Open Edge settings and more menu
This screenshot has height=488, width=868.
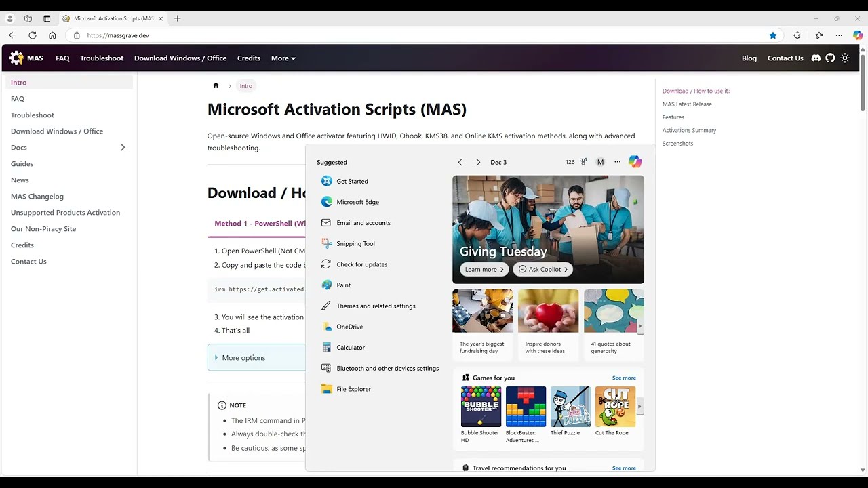pyautogui.click(x=839, y=35)
